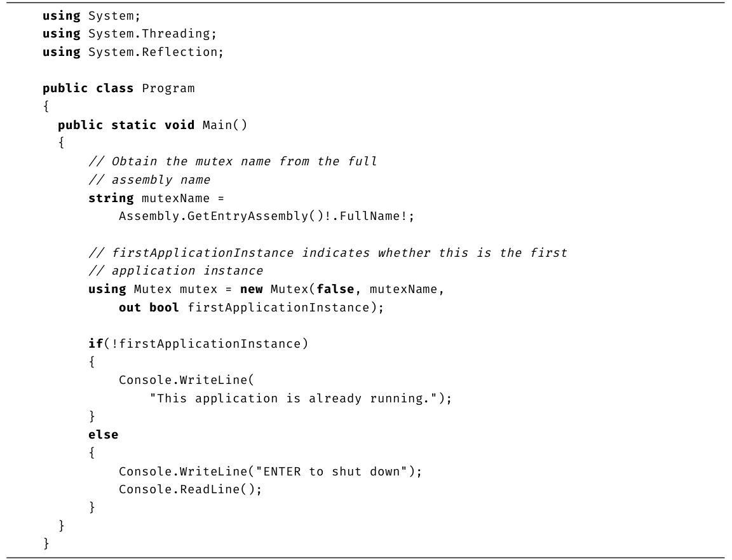Click the 'false' argument in the Mutex constructor

click(x=335, y=289)
